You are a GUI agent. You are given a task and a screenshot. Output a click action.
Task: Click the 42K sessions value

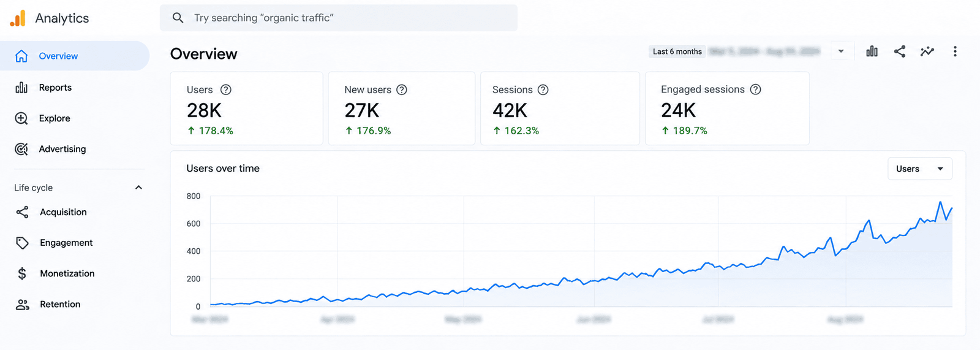pyautogui.click(x=510, y=110)
